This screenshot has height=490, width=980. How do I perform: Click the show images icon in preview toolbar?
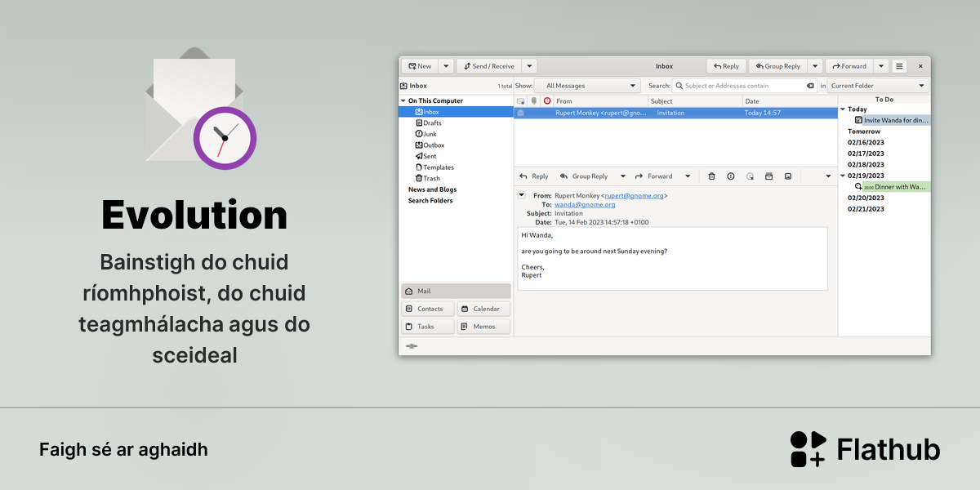788,176
